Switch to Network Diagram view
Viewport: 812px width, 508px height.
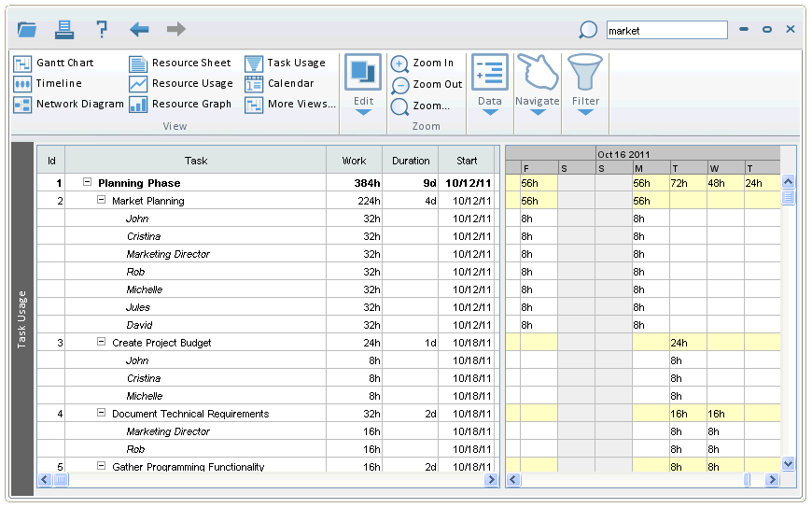(x=68, y=105)
